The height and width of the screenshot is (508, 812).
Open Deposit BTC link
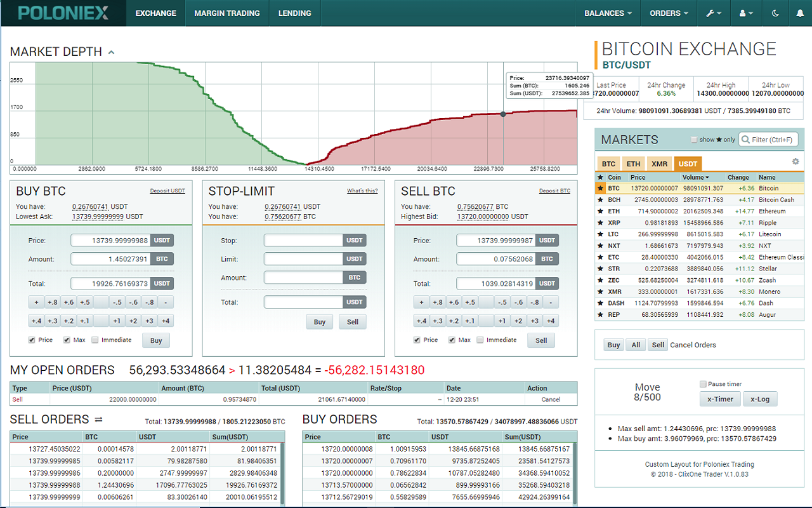[x=554, y=190]
